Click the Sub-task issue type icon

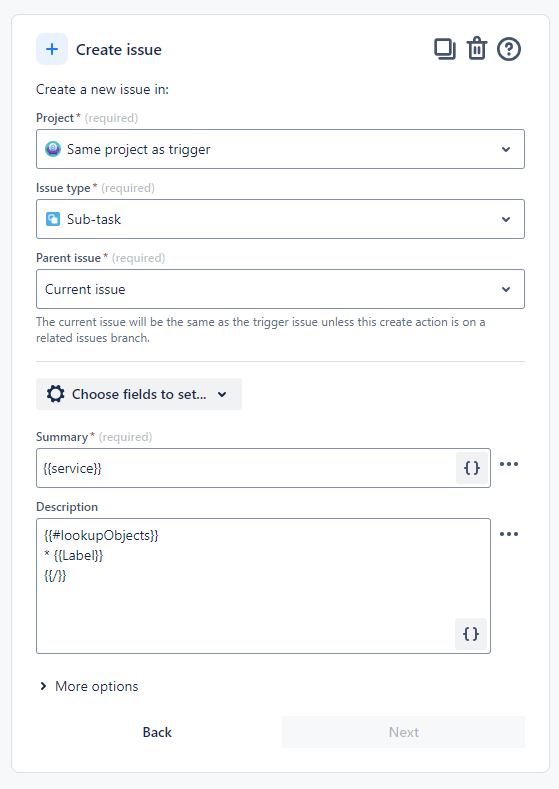pyautogui.click(x=53, y=219)
